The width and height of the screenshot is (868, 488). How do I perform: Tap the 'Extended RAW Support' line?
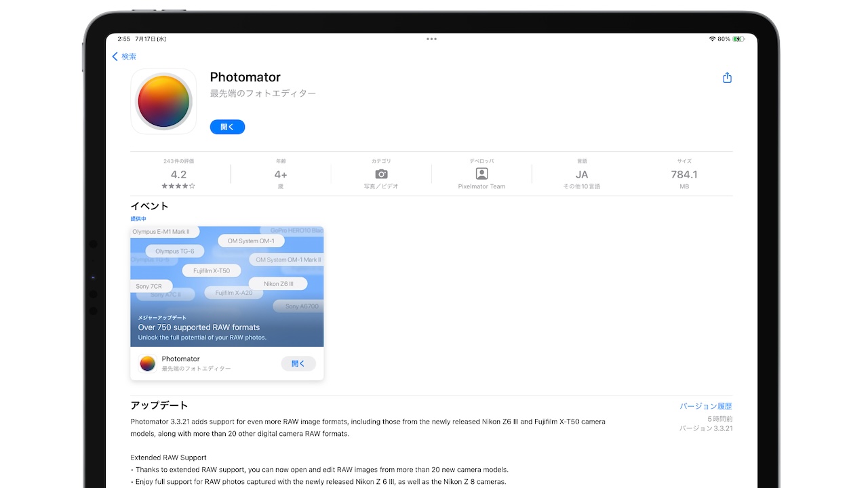[x=168, y=457]
